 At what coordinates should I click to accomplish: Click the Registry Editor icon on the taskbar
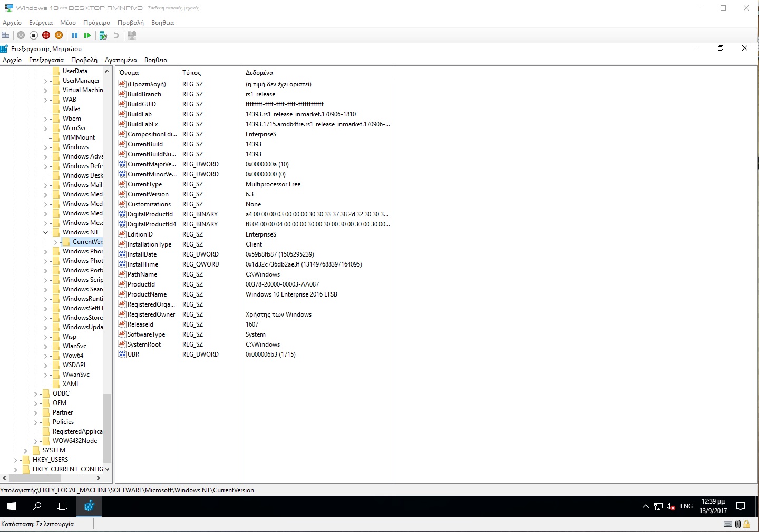[89, 506]
